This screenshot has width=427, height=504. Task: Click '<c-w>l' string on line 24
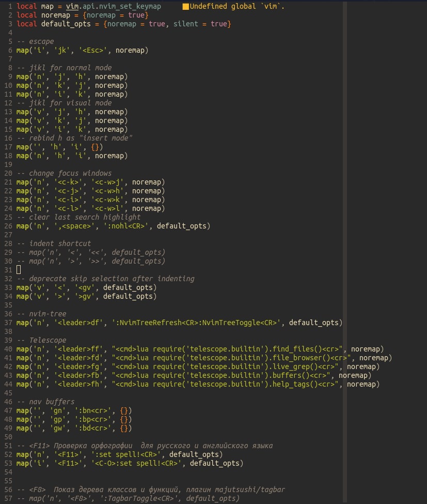point(107,208)
